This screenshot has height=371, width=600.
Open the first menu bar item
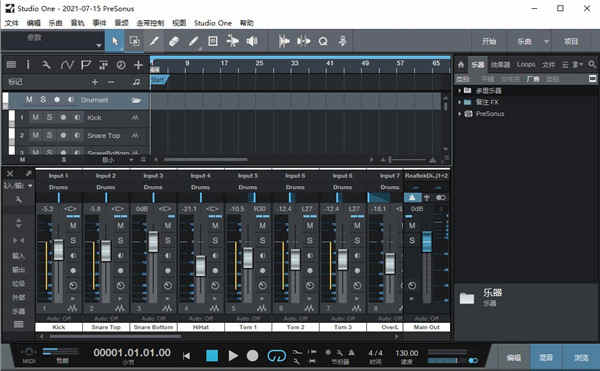point(11,23)
